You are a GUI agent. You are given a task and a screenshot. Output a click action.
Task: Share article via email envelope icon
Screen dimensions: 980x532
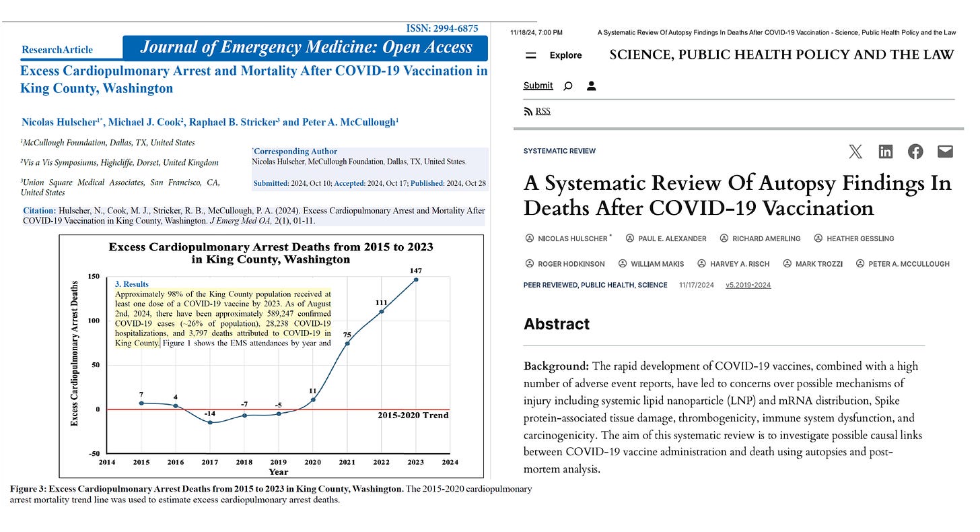pyautogui.click(x=945, y=152)
